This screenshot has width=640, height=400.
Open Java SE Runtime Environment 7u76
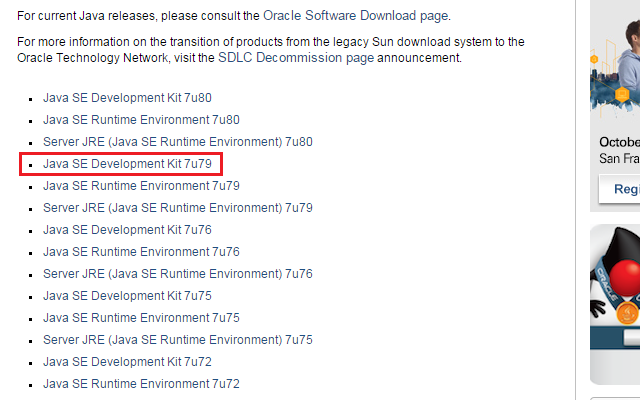point(141,252)
